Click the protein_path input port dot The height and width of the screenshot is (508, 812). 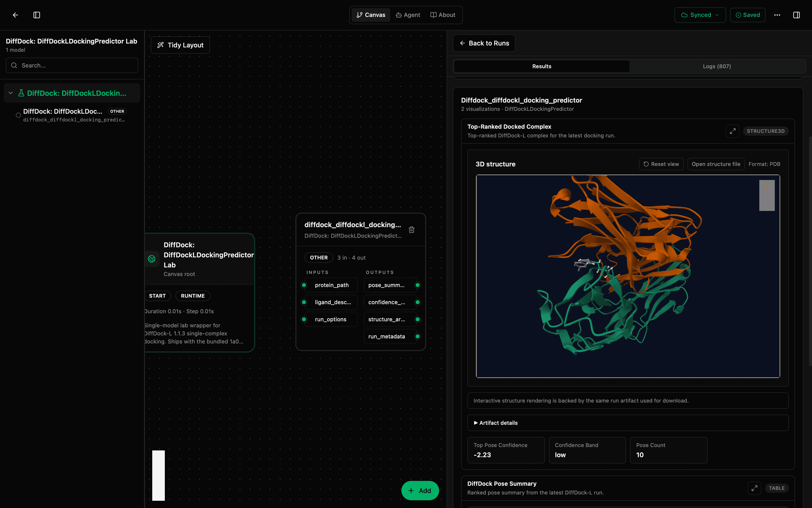point(304,285)
